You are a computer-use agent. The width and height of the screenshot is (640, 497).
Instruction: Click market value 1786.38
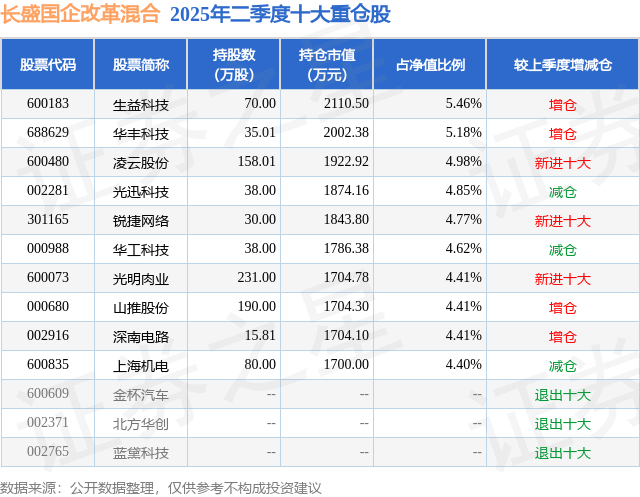[x=346, y=248]
